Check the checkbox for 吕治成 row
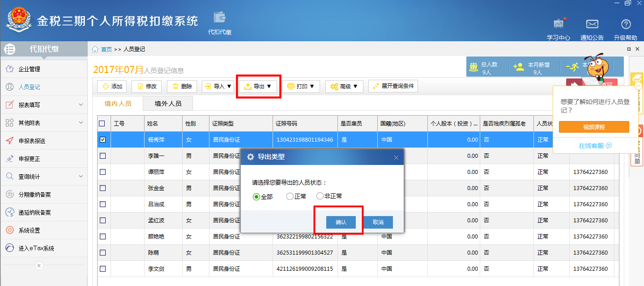 coord(102,204)
